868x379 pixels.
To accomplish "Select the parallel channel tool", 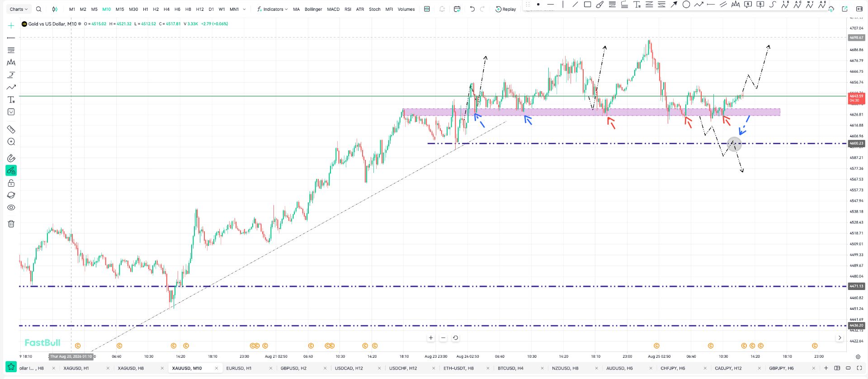I will [723, 5].
